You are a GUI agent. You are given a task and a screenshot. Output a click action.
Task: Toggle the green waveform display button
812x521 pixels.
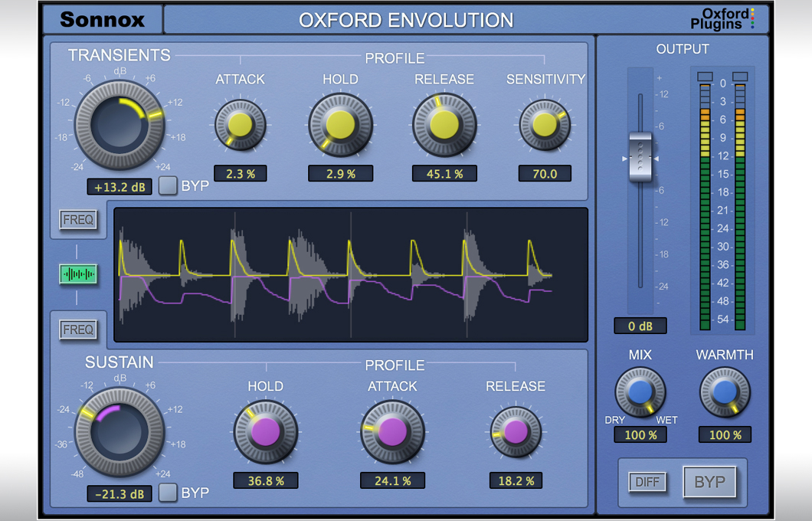click(78, 274)
